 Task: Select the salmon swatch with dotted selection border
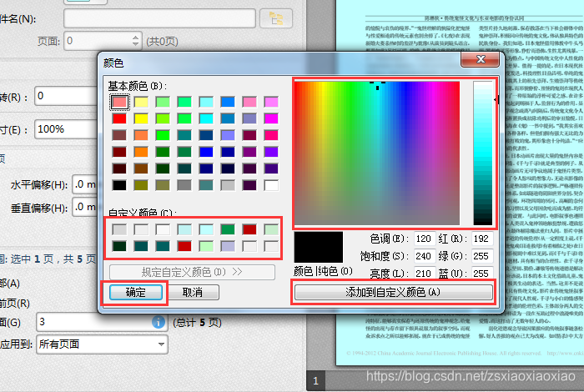click(119, 102)
